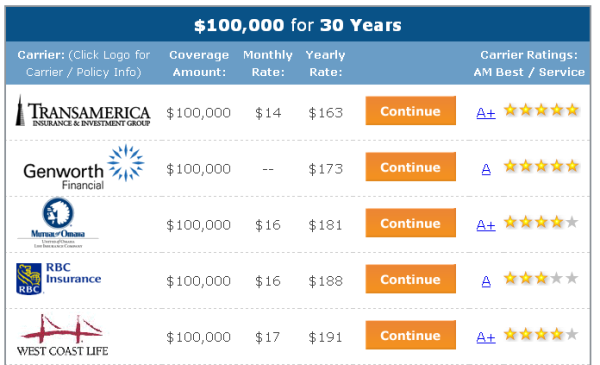This screenshot has height=365, width=600.
Task: Open RBC Insurance's A rating link
Action: [x=486, y=281]
